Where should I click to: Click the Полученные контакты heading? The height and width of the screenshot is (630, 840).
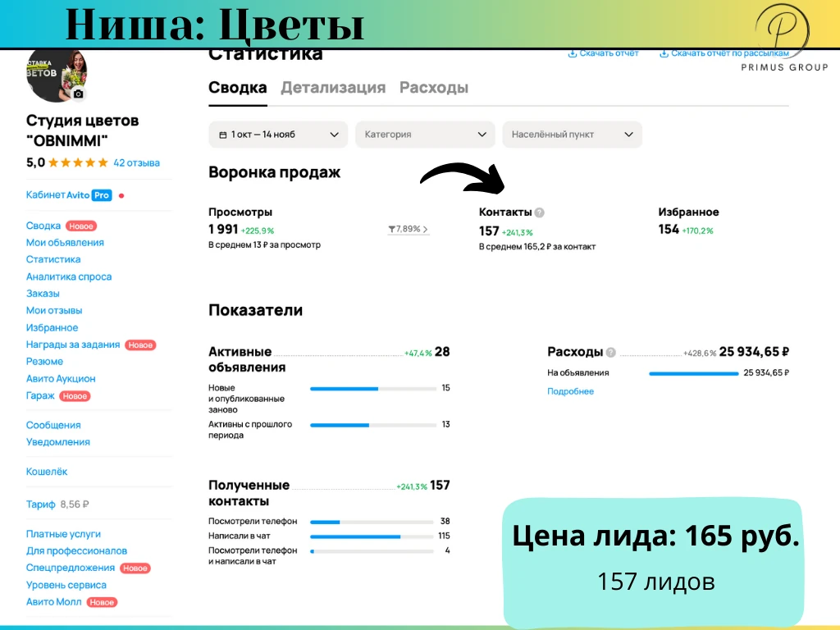click(x=249, y=493)
